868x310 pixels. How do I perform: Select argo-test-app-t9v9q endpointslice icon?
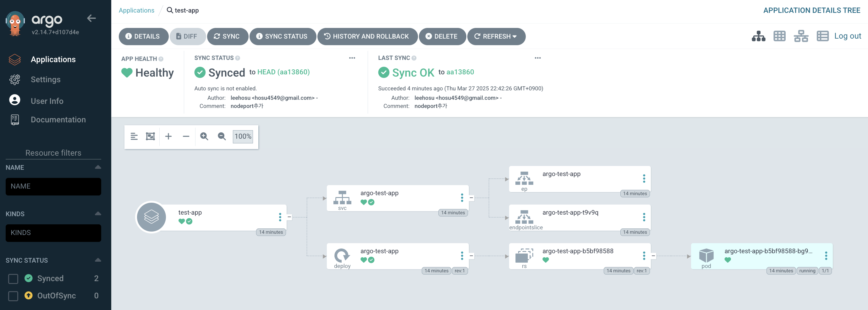pos(524,217)
